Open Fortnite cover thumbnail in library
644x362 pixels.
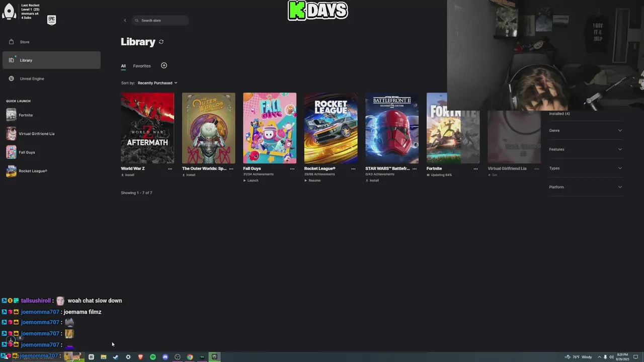[x=453, y=128]
